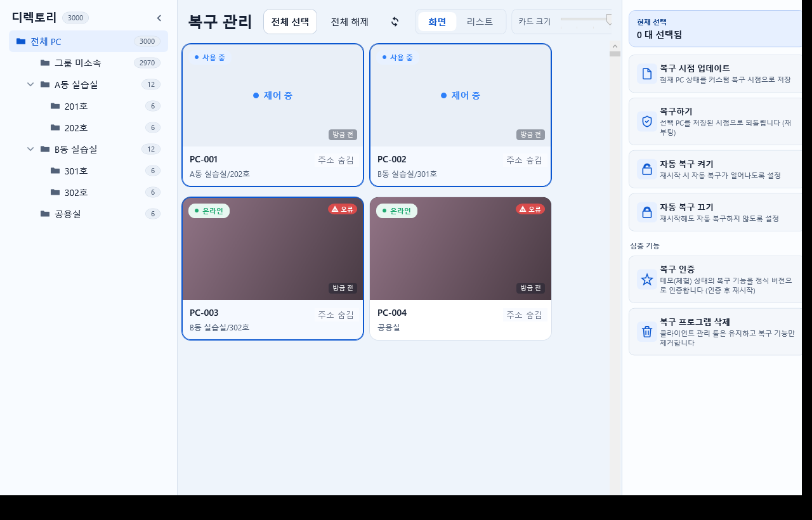
Task: Click the 전체 선택 button
Action: tap(290, 22)
